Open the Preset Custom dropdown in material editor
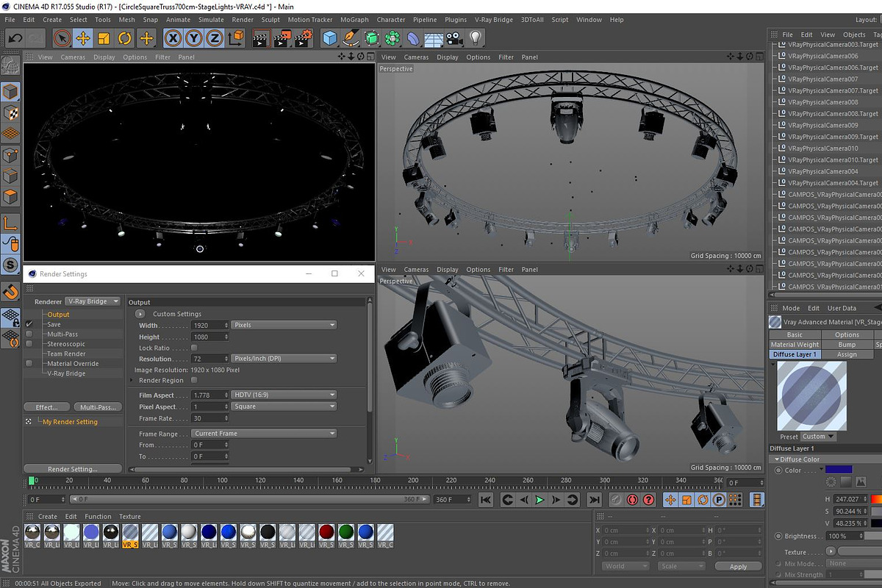This screenshot has width=882, height=588. [818, 437]
